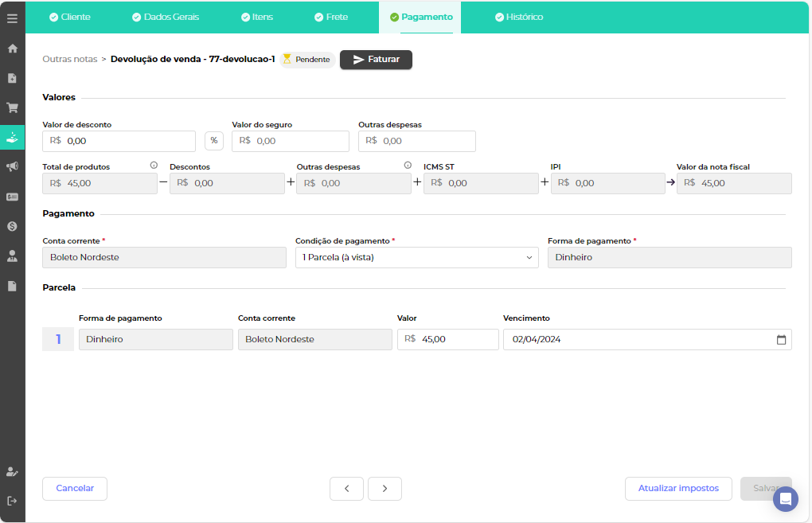Toggle the percent discount mode button
812x523 pixels.
213,141
